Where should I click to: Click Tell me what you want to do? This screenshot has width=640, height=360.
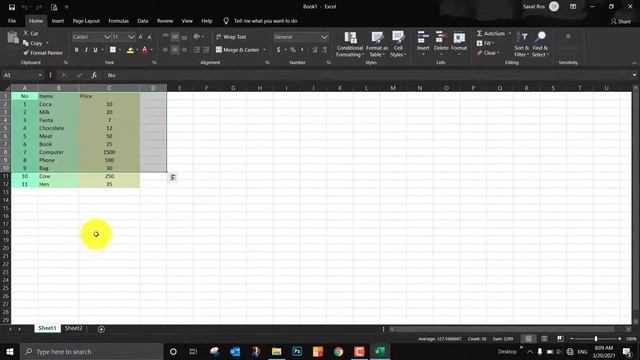265,21
